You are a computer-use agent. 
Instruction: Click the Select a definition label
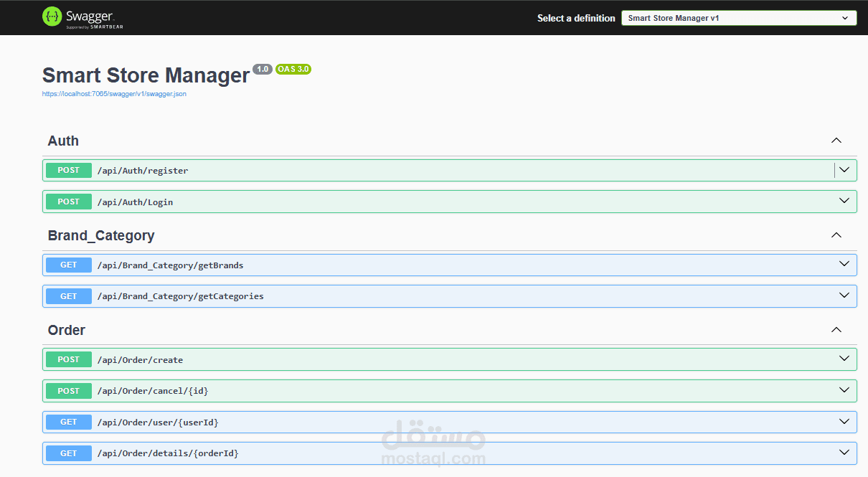click(x=576, y=18)
